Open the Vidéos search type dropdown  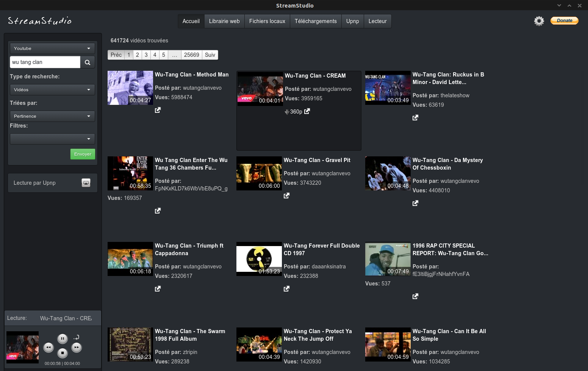(x=52, y=90)
